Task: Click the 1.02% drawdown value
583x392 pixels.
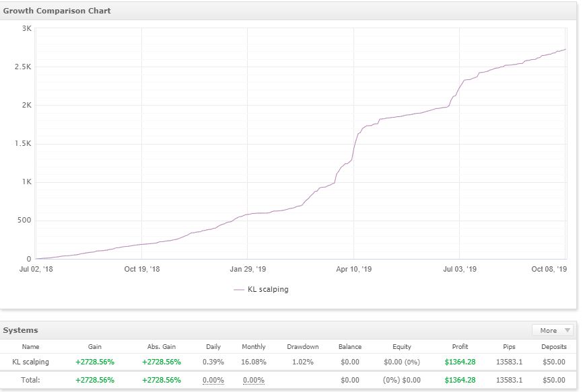Action: [x=302, y=362]
